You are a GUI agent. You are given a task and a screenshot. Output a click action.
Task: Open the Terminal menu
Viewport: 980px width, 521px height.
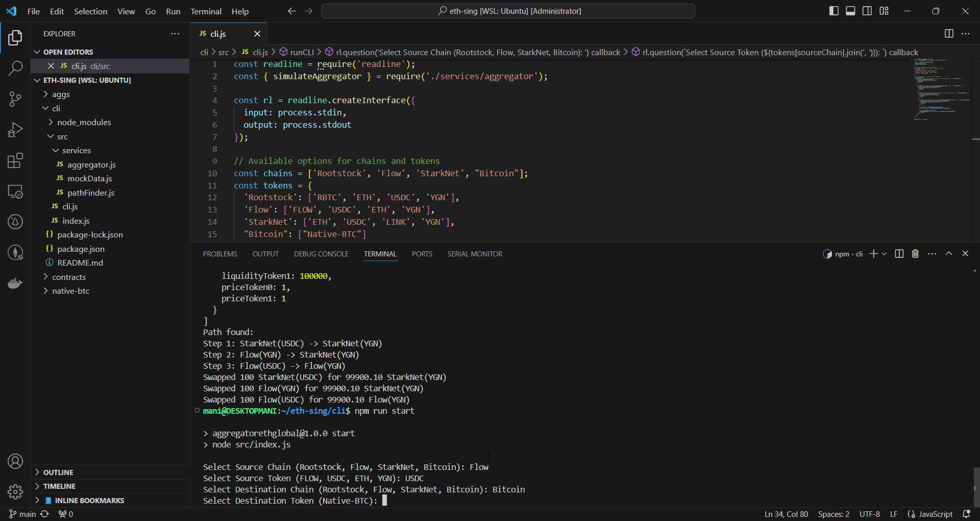click(x=206, y=11)
